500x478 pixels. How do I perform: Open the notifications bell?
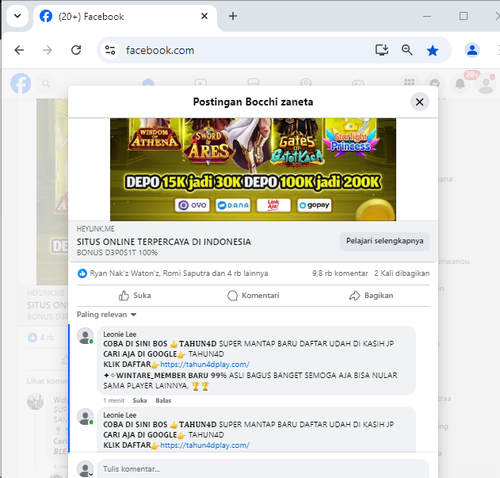tap(460, 83)
